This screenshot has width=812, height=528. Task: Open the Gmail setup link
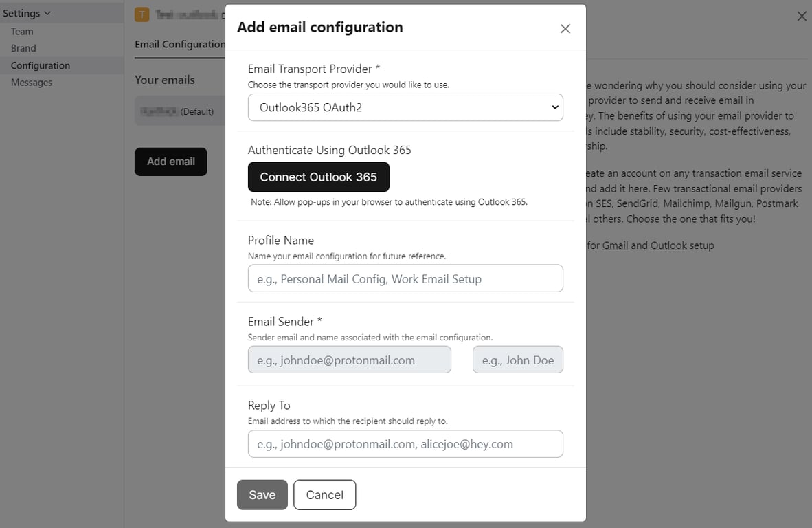click(615, 245)
